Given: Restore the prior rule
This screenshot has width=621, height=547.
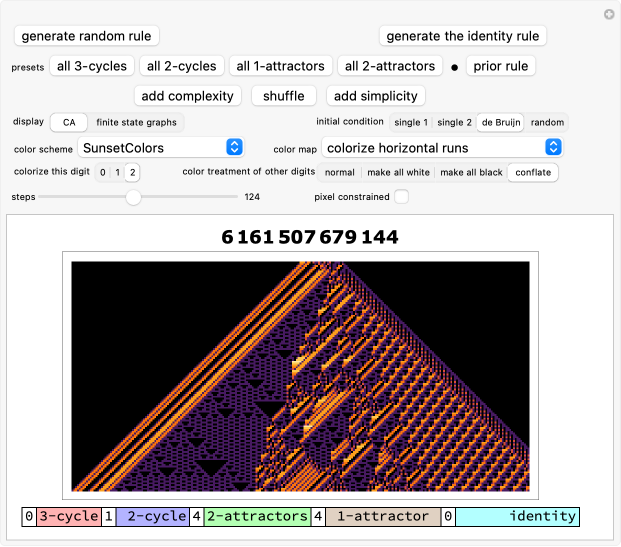Looking at the screenshot, I should [501, 66].
